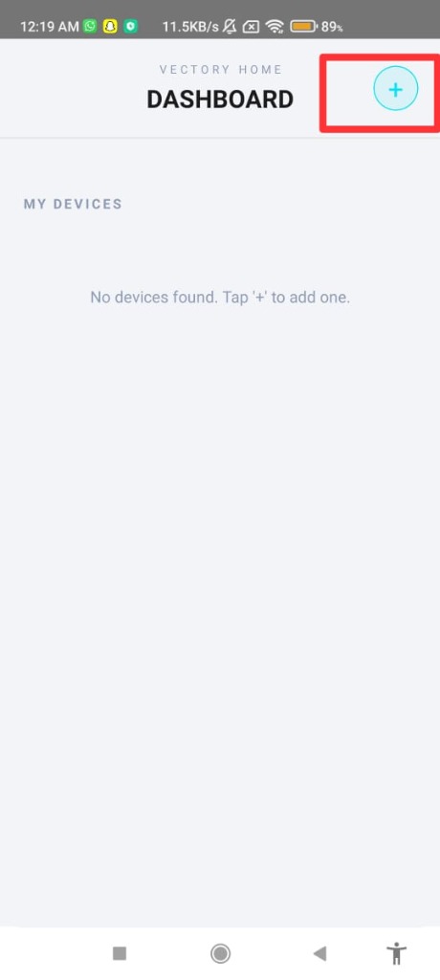Click the MY DEVICES section header
This screenshot has height=980, width=440.
click(73, 204)
